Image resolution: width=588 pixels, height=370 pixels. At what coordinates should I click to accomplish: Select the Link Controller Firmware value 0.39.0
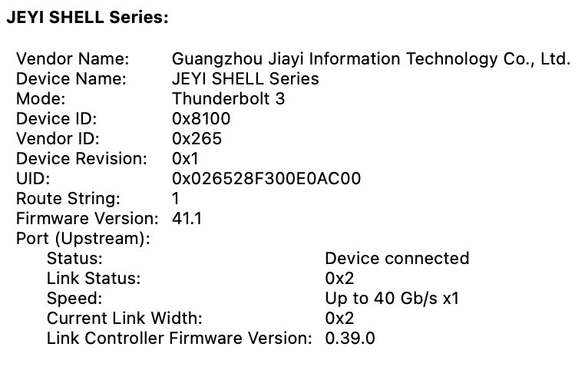point(350,339)
